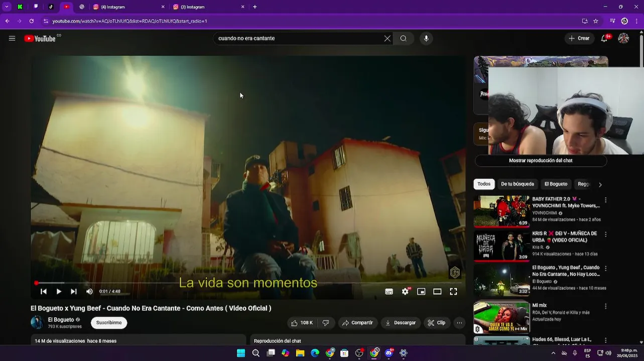This screenshot has width=644, height=361.
Task: Bookmark this page with the star
Action: click(596, 21)
